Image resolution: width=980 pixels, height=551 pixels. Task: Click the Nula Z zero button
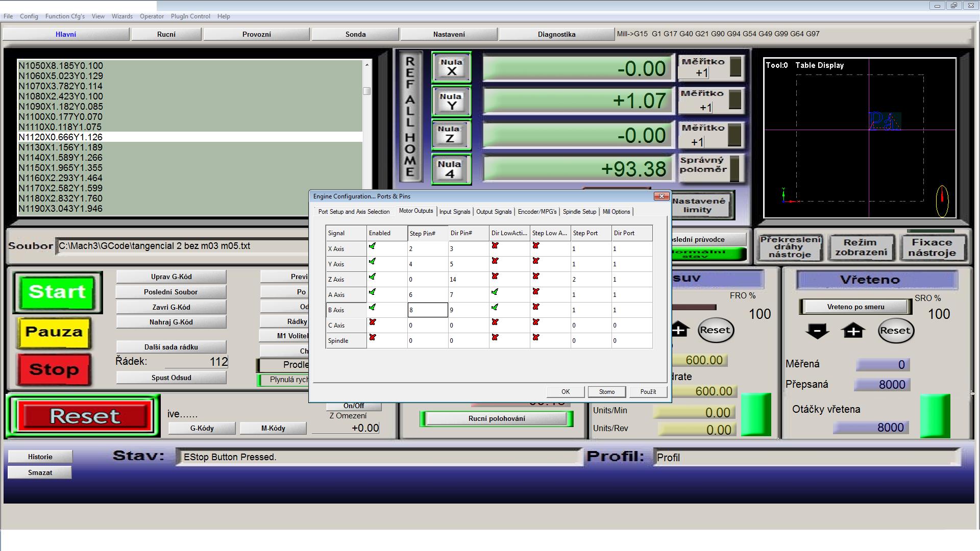click(x=451, y=135)
